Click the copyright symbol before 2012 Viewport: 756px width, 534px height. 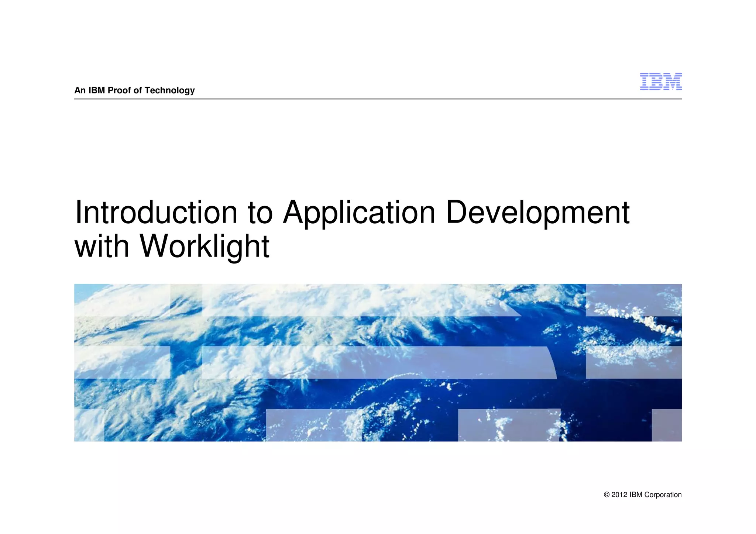point(606,495)
